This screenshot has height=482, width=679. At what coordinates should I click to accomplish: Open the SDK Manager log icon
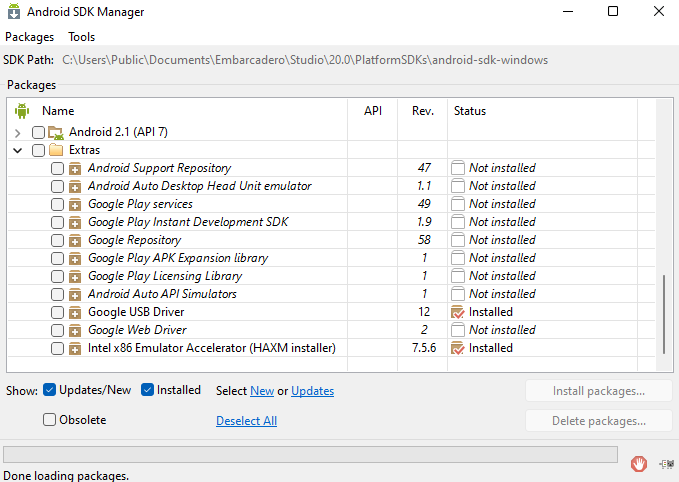coord(666,463)
